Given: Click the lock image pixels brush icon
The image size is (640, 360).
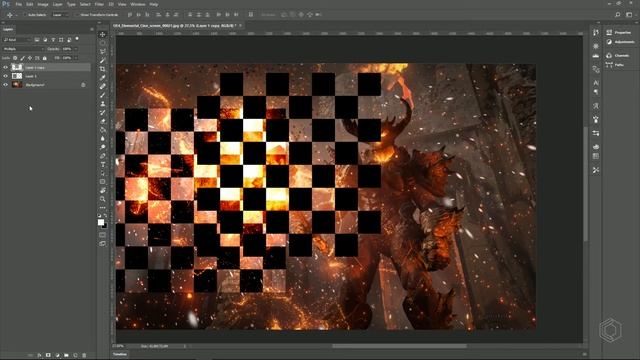Looking at the screenshot, I should (22, 58).
